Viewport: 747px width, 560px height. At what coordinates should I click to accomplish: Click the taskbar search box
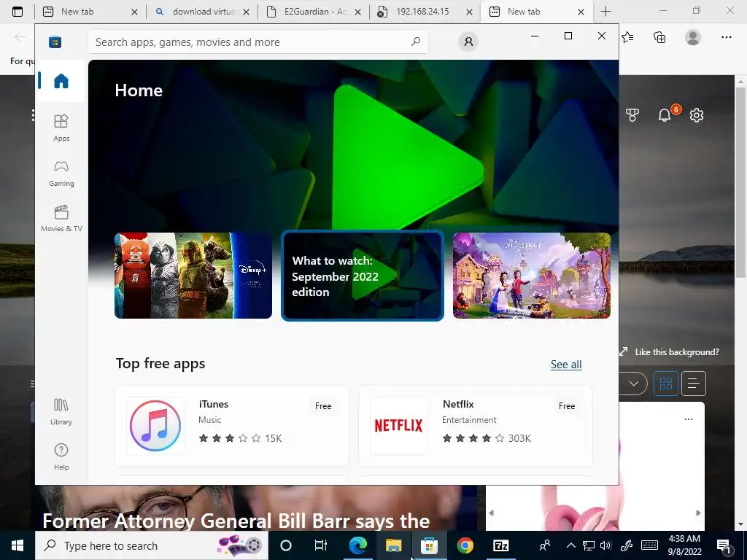click(x=152, y=545)
